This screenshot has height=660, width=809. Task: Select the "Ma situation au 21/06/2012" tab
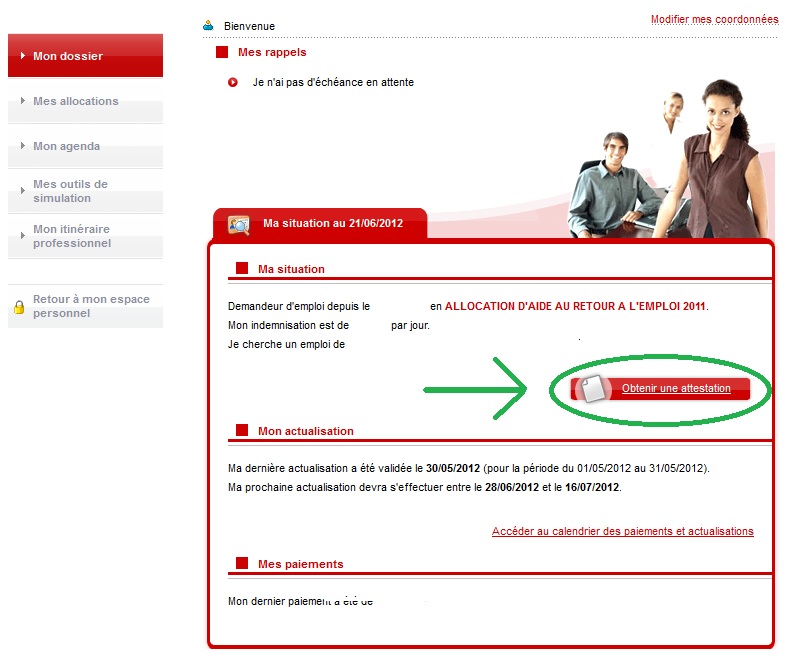[x=332, y=223]
